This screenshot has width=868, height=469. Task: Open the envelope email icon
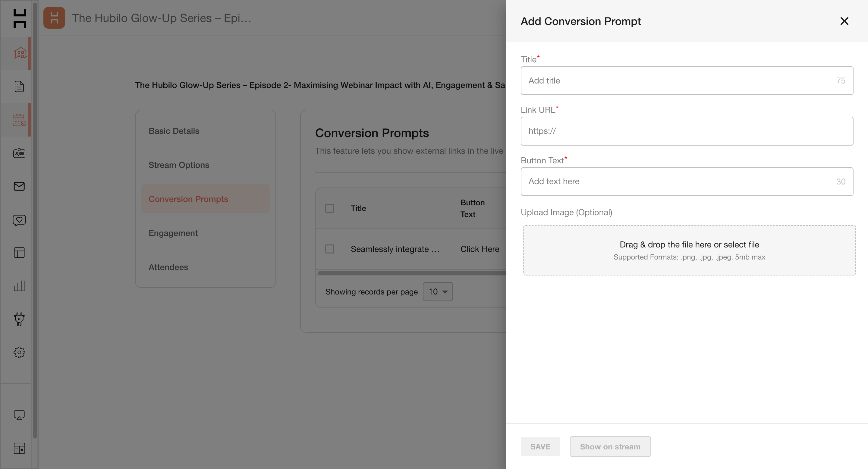(19, 186)
